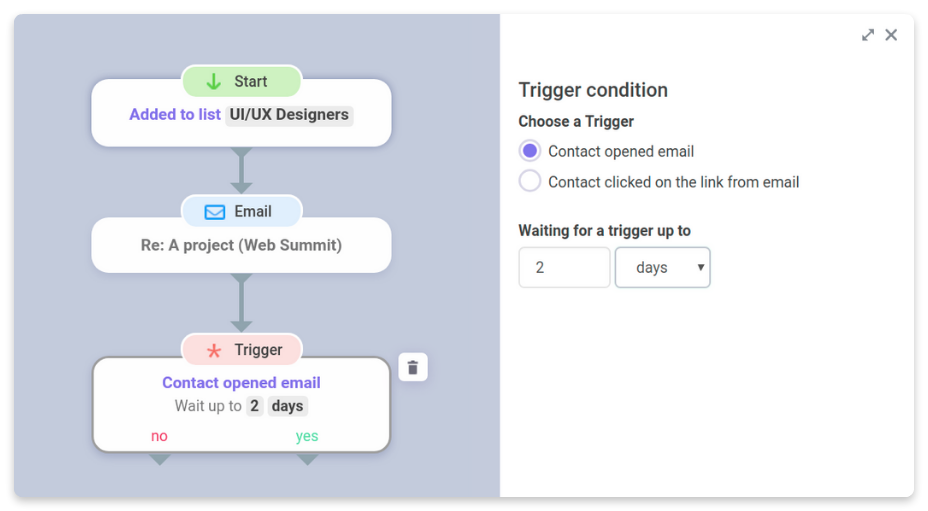Open the days unit dropdown
The image size is (928, 511).
click(662, 268)
